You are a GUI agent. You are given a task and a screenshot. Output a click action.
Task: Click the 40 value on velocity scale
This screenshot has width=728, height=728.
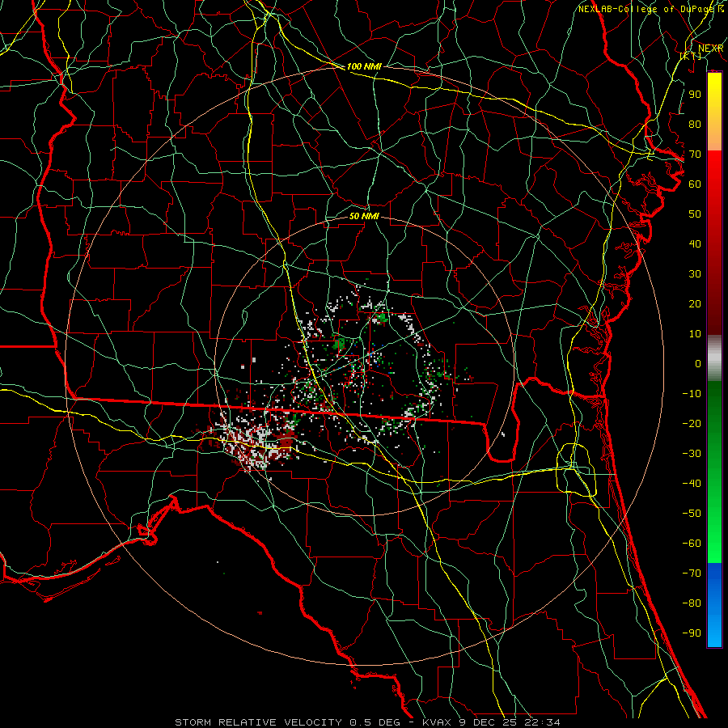695,243
